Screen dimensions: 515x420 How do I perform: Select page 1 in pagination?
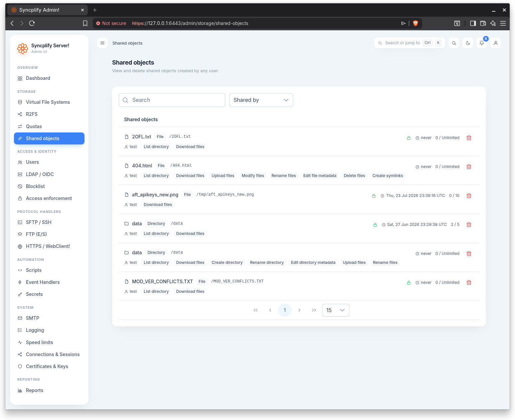tap(285, 310)
